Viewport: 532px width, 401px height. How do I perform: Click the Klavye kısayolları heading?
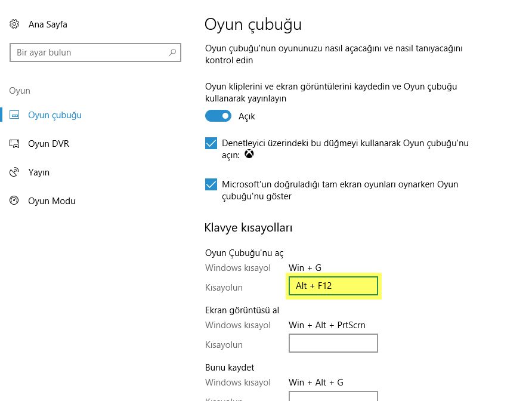click(x=248, y=227)
